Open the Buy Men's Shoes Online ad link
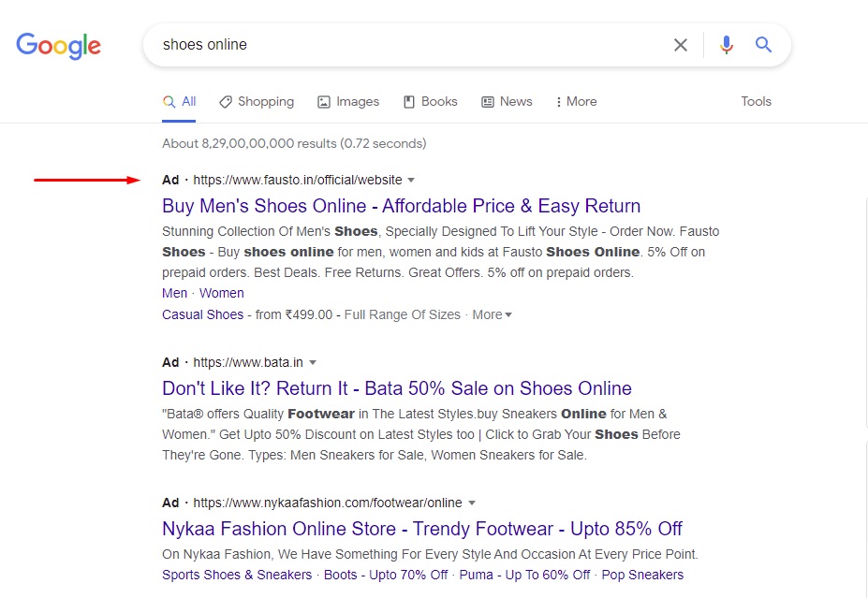 click(x=401, y=206)
